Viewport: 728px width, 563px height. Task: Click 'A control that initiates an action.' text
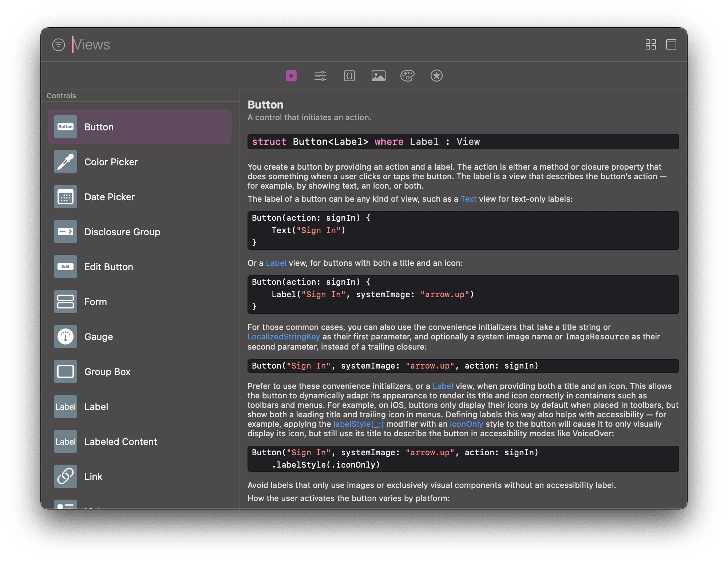pos(309,117)
